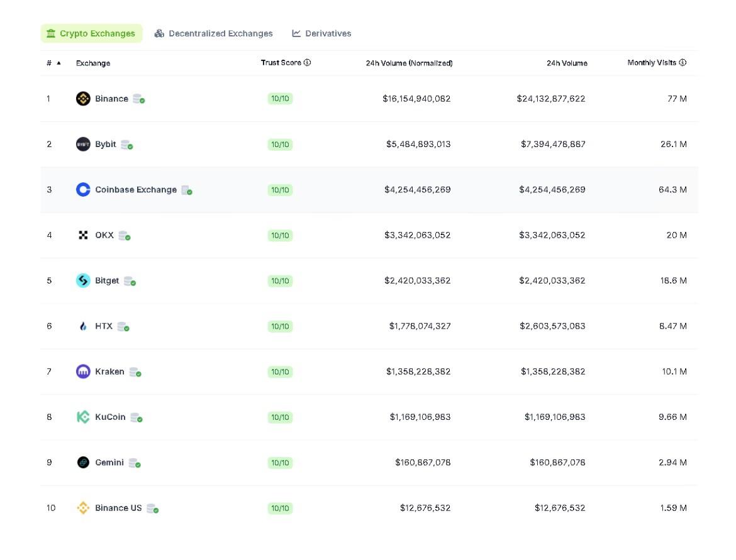Open the Derivatives tab
This screenshot has width=736, height=560.
pos(321,33)
